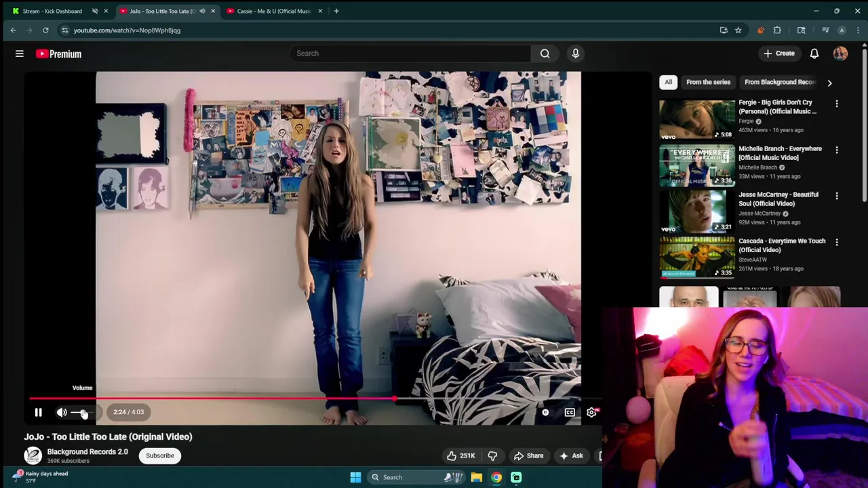
Task: Open options menu for Michelle Branch video
Action: 837,150
